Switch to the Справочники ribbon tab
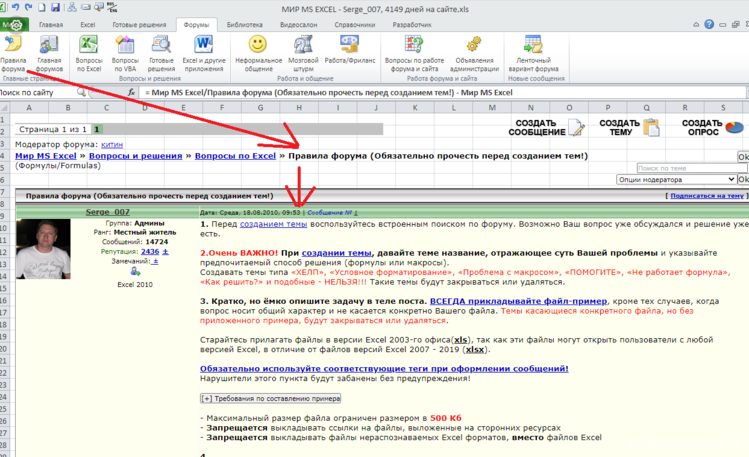The image size is (749, 457). [354, 25]
